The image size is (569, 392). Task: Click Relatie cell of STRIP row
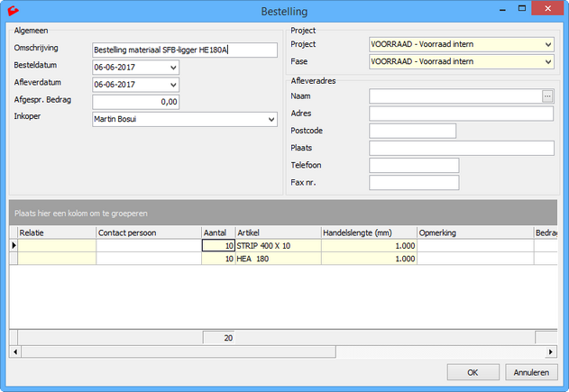[x=57, y=246]
